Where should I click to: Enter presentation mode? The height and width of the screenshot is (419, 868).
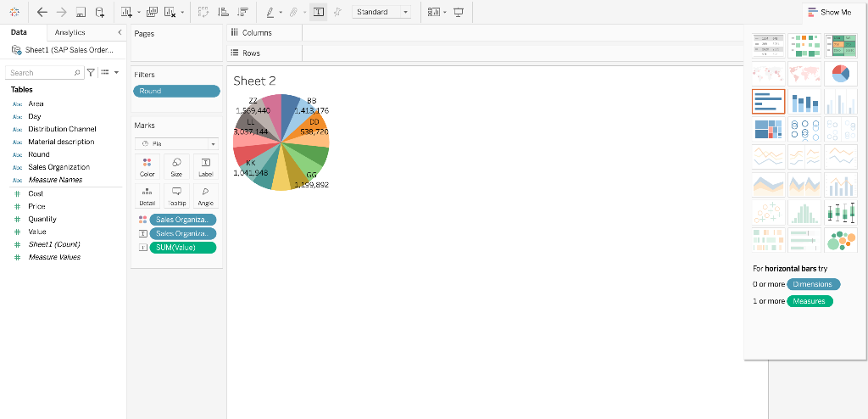tap(459, 12)
